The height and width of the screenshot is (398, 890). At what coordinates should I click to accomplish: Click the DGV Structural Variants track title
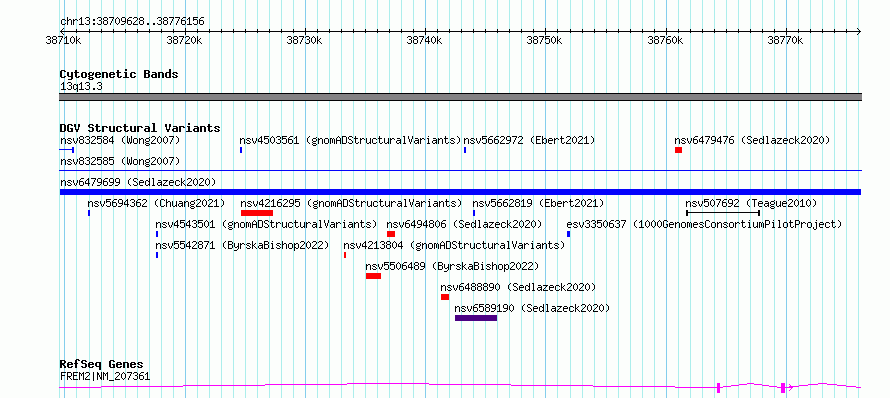pos(140,128)
